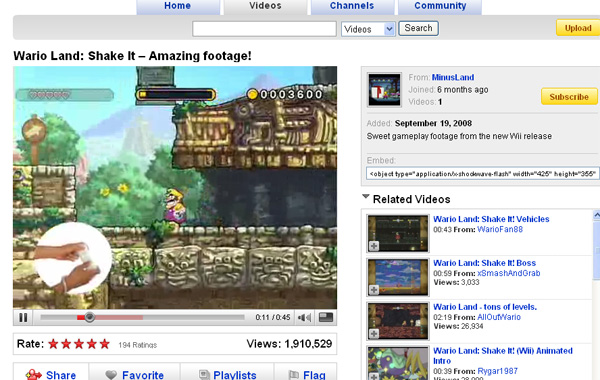Click the Share arrow icon
The height and width of the screenshot is (380, 600).
(x=34, y=375)
